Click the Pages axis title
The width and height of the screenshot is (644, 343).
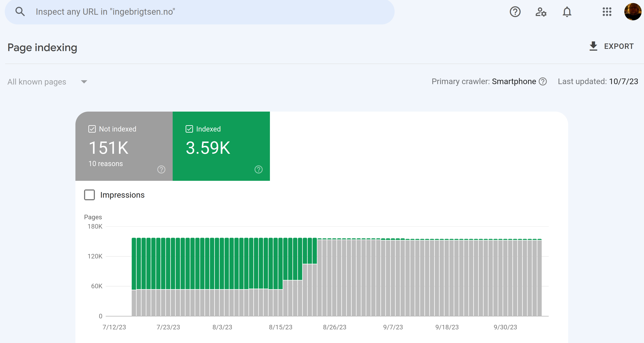click(x=93, y=217)
